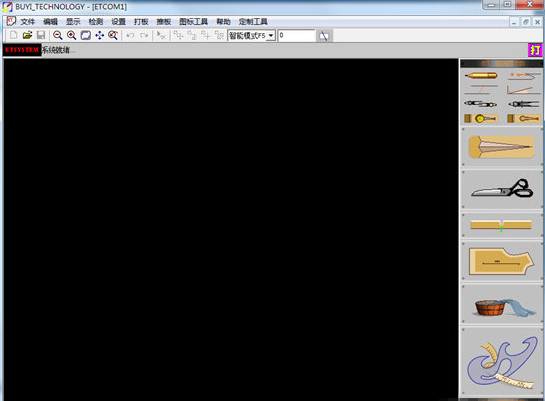This screenshot has width=545, height=401.
Task: Expand the 智能模式F5 dropdown
Action: pyautogui.click(x=271, y=35)
